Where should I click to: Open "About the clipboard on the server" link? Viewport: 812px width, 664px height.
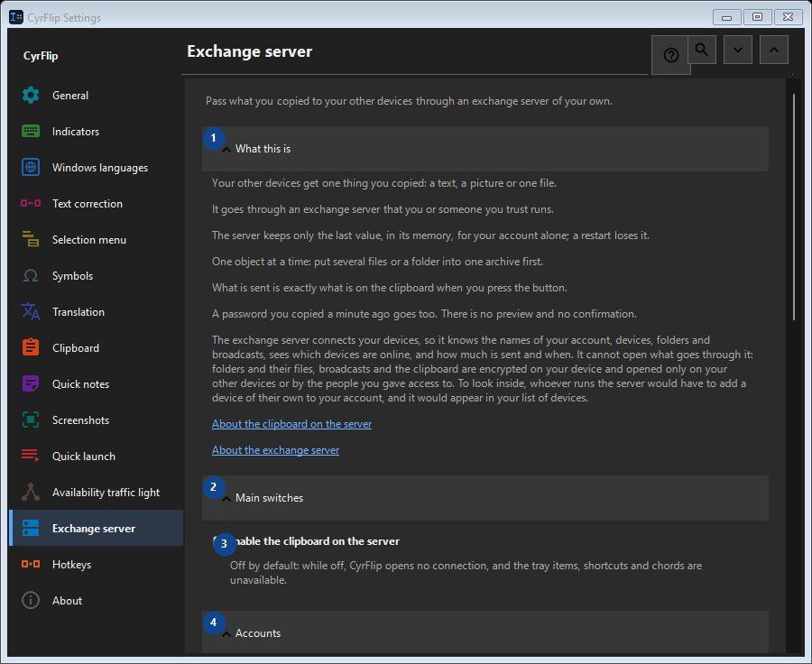click(291, 424)
